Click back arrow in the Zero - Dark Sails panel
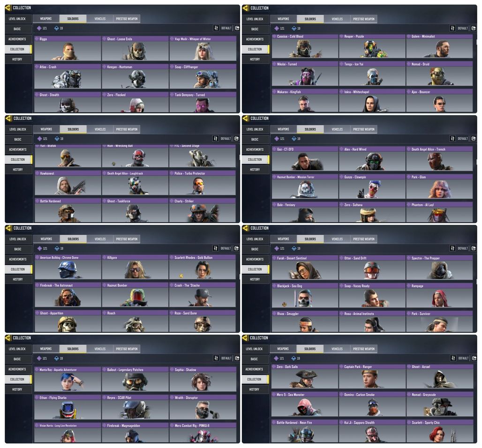Image resolution: width=482 pixels, height=448 pixels. [245, 338]
